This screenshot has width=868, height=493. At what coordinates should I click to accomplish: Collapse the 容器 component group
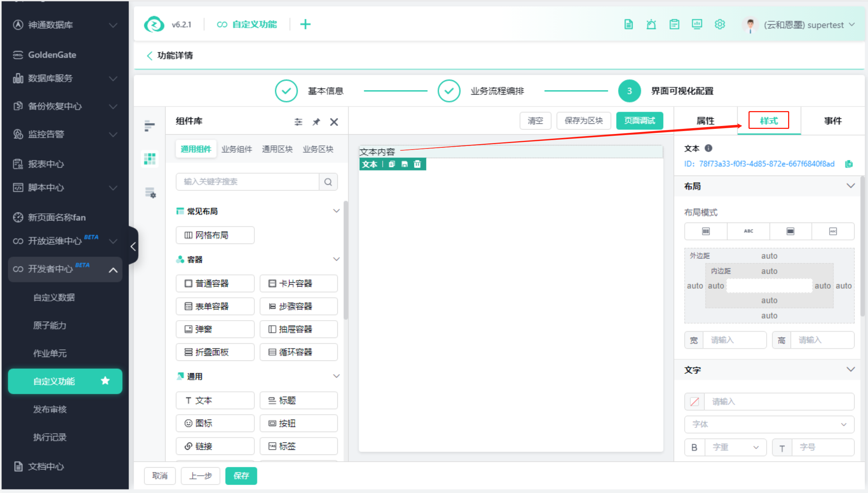[336, 259]
